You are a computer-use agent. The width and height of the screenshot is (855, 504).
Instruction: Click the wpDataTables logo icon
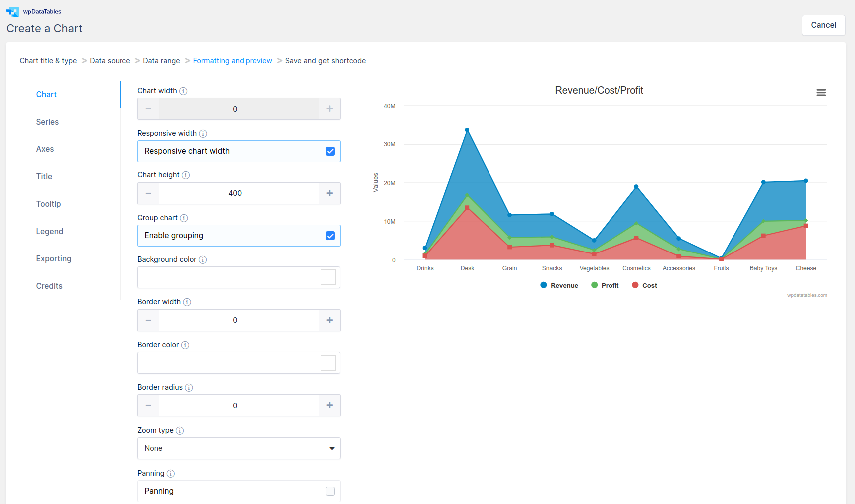coord(12,12)
